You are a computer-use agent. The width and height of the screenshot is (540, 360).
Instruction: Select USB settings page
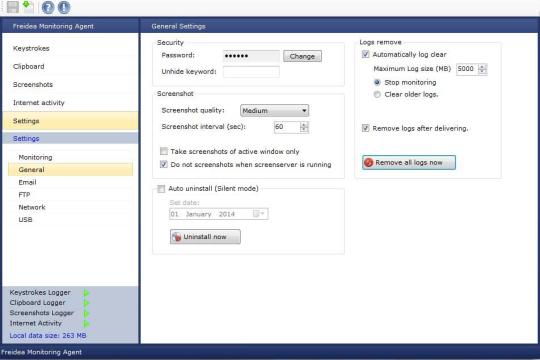70,219
